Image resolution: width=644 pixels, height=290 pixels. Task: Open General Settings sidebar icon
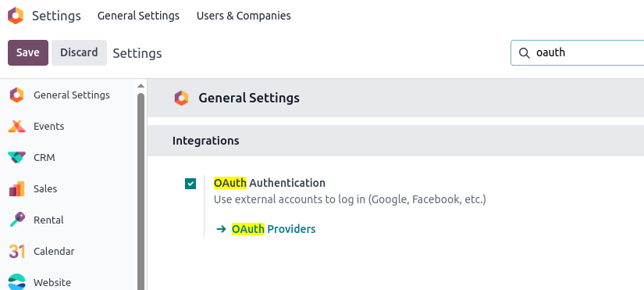[17, 95]
